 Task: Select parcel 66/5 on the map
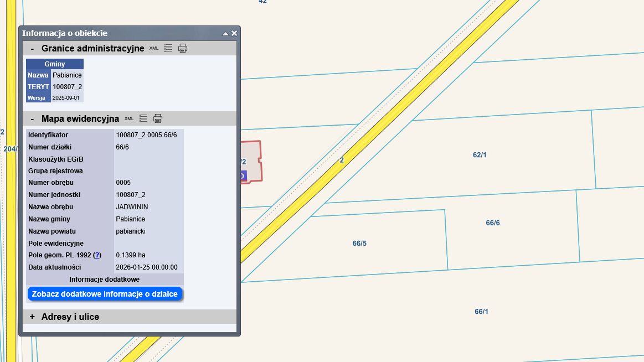tap(359, 244)
